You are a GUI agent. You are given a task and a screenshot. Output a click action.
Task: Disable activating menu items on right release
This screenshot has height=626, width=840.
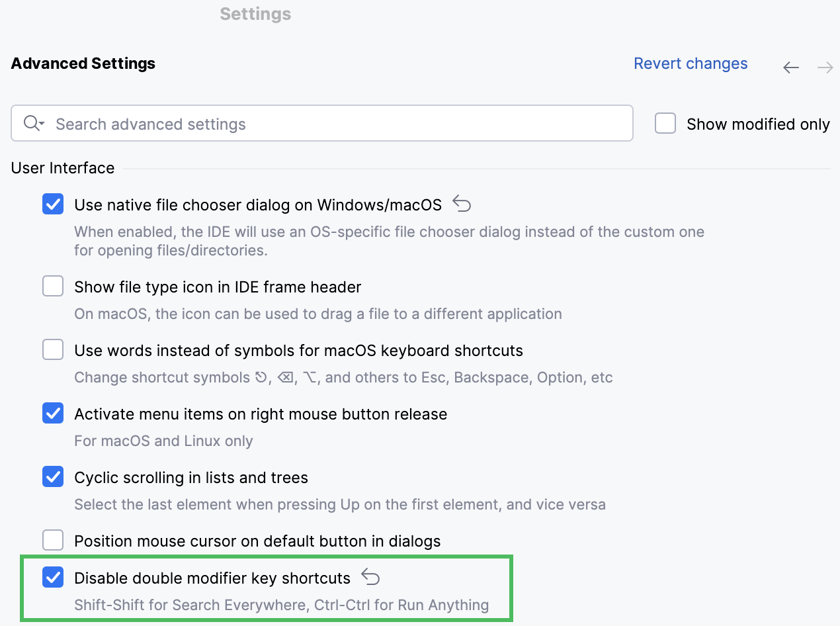tap(52, 414)
